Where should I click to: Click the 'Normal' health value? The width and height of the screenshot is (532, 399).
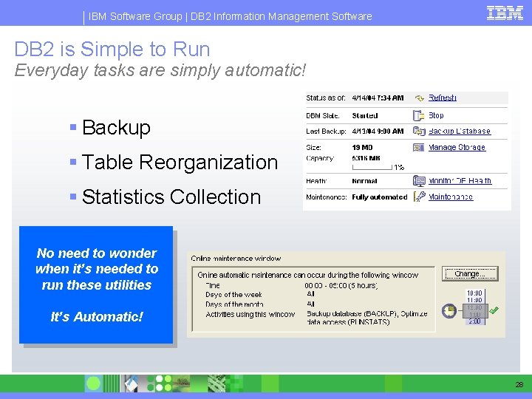[x=364, y=181]
